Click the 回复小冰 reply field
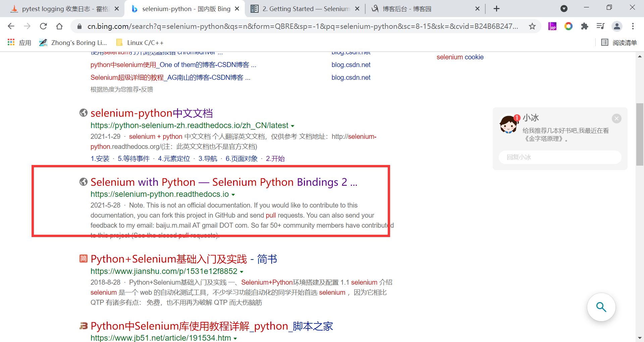Screen dimensions: 644x342 pyautogui.click(x=560, y=157)
